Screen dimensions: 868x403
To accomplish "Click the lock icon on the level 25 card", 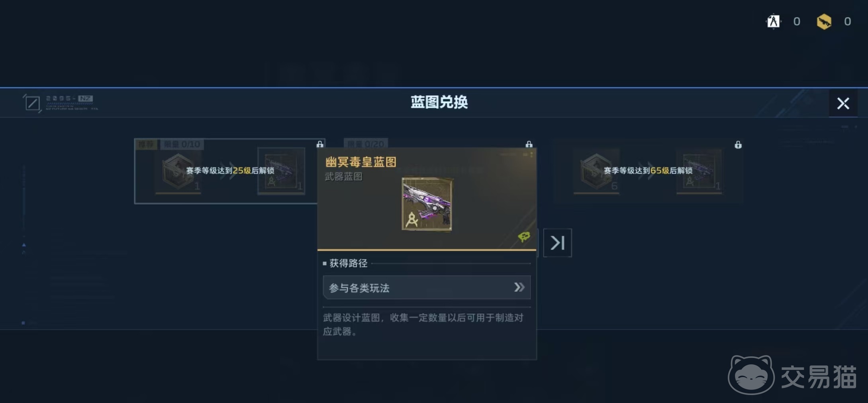I will coord(320,144).
